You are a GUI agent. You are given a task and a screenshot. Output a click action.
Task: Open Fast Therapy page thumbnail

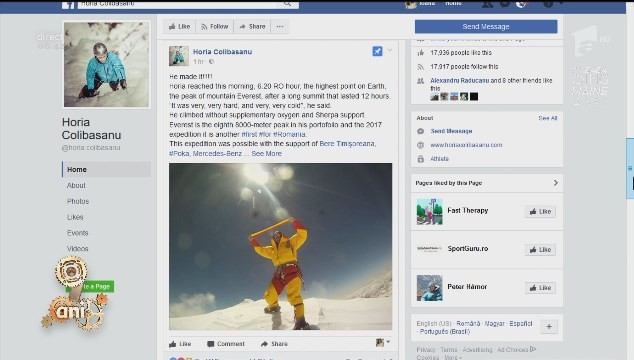[429, 211]
